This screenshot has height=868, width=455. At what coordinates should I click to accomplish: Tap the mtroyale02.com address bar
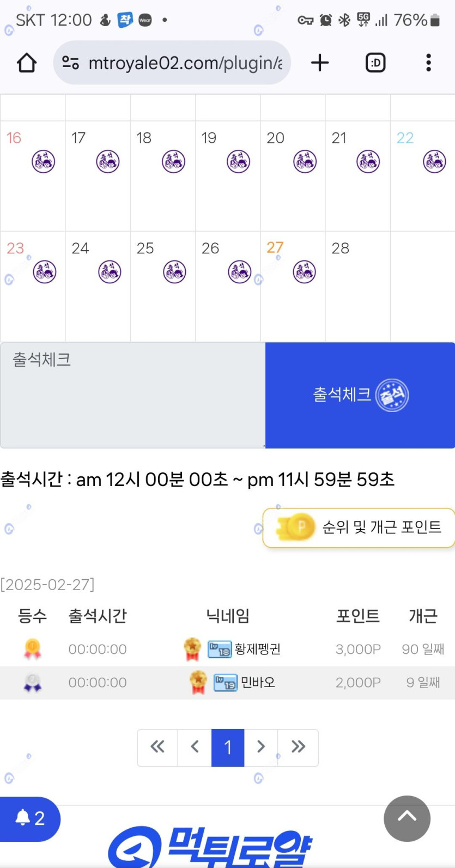tap(185, 63)
